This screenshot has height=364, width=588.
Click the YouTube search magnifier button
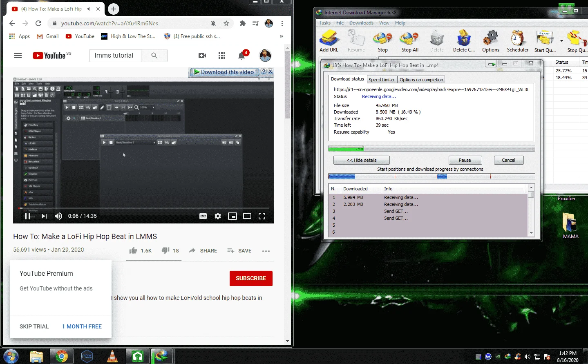tap(154, 56)
